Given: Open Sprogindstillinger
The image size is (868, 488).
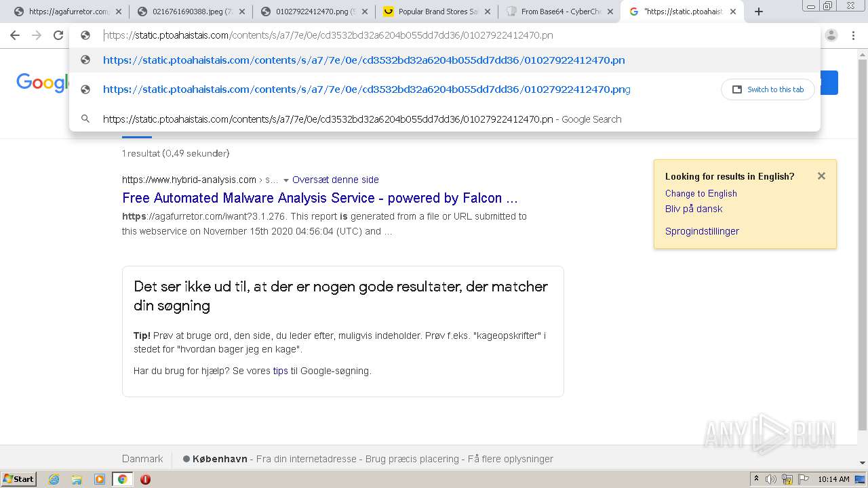Looking at the screenshot, I should [x=702, y=231].
